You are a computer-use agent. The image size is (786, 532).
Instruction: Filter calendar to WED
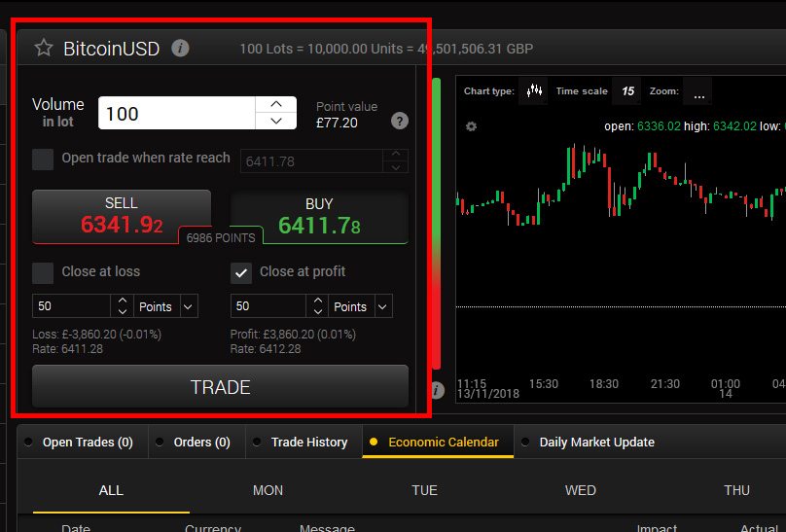pyautogui.click(x=581, y=490)
